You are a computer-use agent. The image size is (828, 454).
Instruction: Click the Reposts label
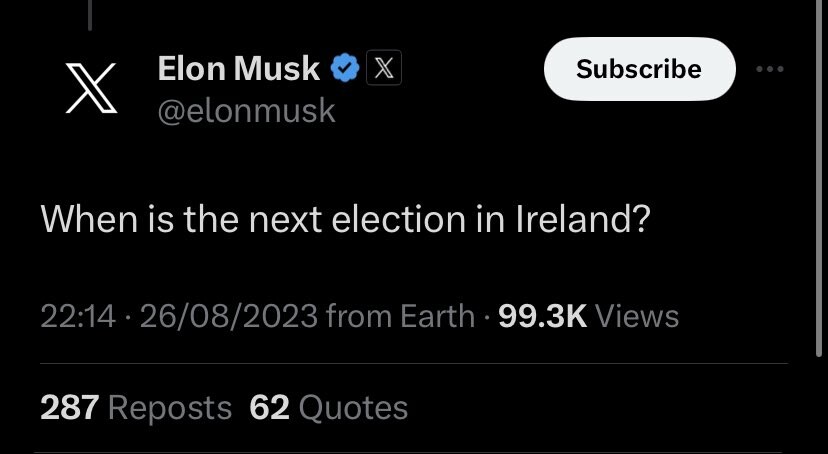coord(170,408)
